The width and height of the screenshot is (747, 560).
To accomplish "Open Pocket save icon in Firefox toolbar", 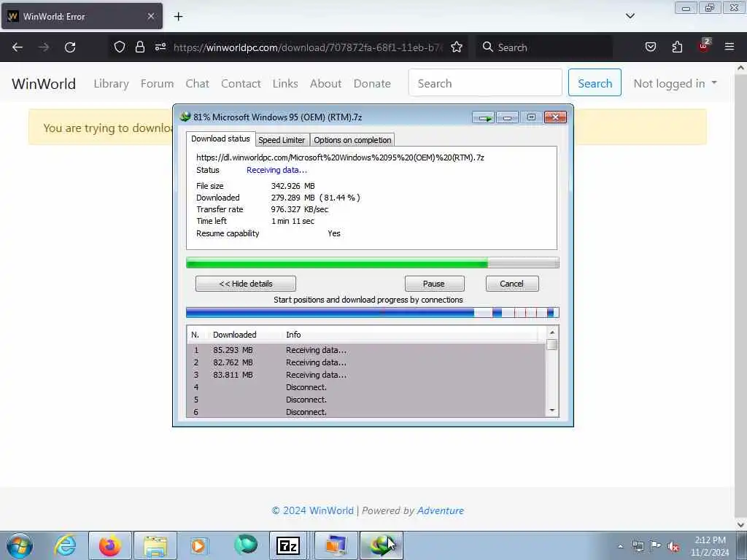I will coord(650,47).
